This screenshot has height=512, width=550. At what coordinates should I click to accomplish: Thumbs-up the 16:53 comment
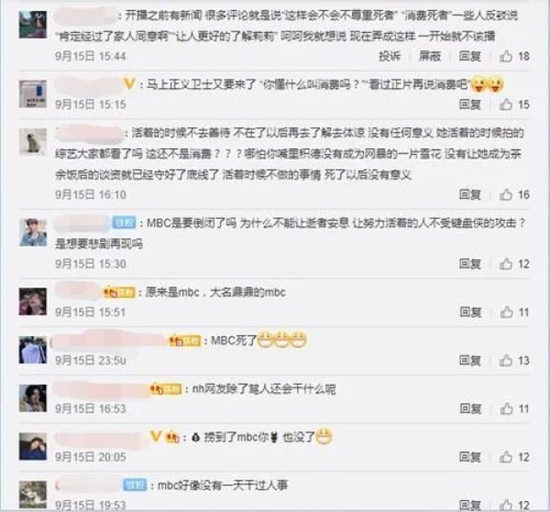[506, 409]
